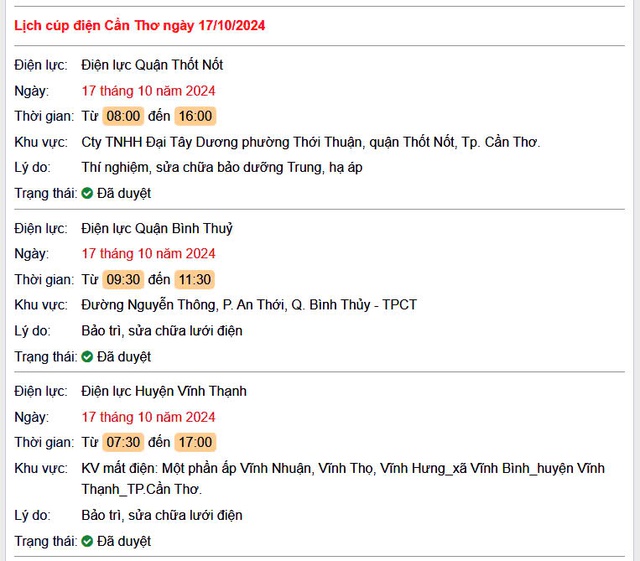Click the green approved checkmark for Bình Thuỷ
The width and height of the screenshot is (640, 561).
pos(87,357)
